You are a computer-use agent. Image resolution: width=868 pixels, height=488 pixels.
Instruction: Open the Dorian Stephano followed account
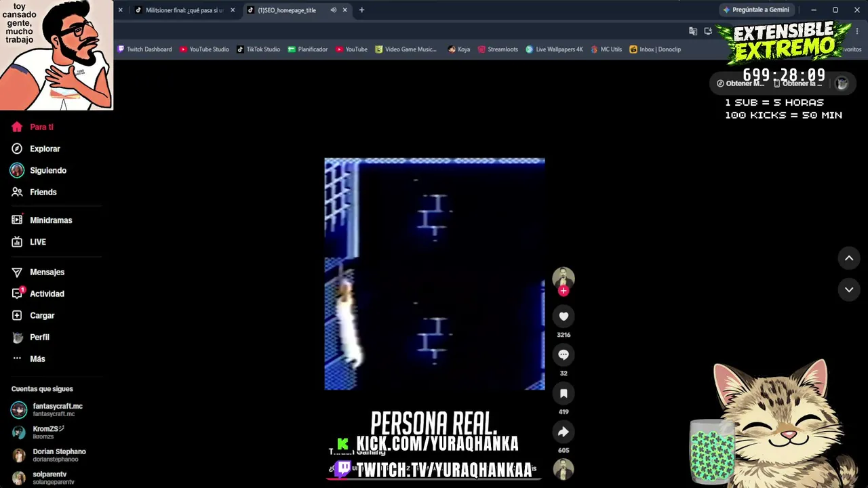49,455
